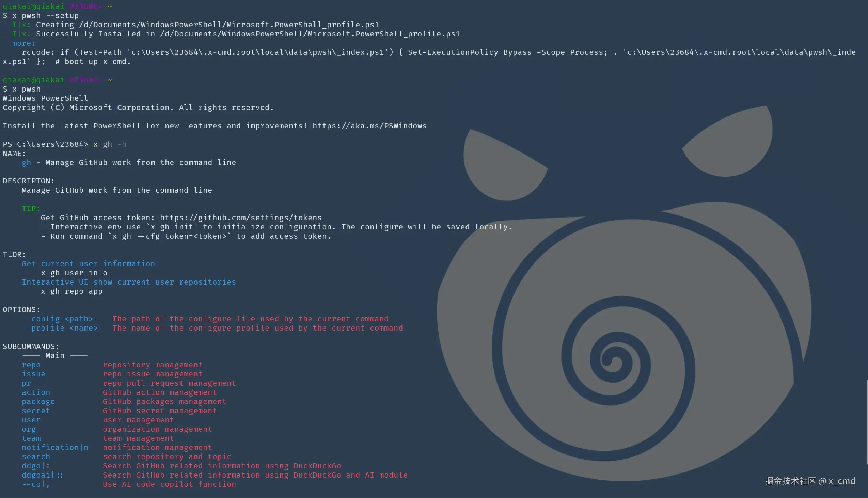Click the 'NAME:' heading
868x498 pixels.
pos(14,154)
